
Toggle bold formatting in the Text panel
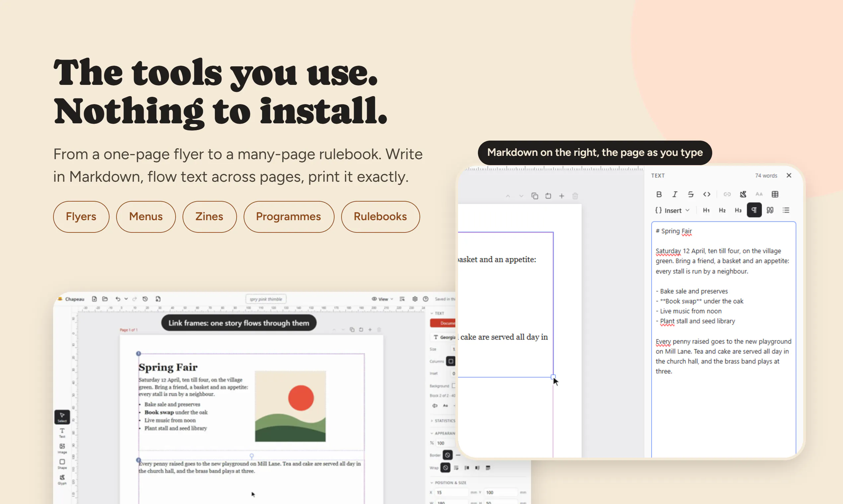click(659, 194)
